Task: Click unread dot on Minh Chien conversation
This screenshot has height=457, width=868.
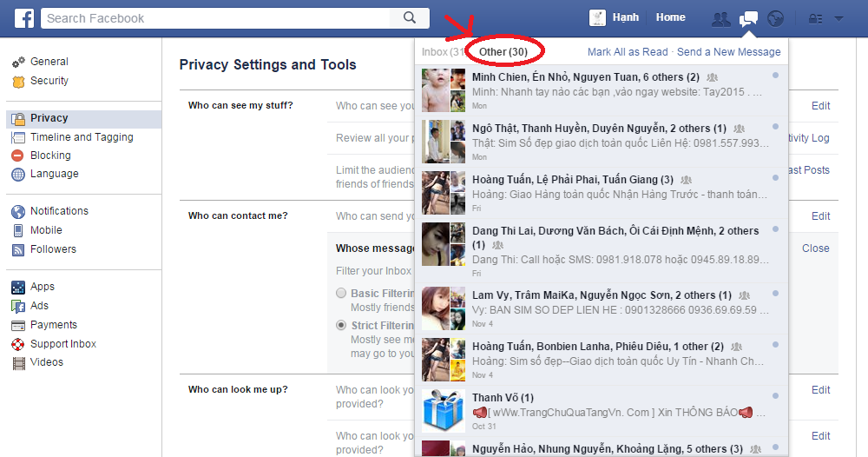Action: pos(775,76)
